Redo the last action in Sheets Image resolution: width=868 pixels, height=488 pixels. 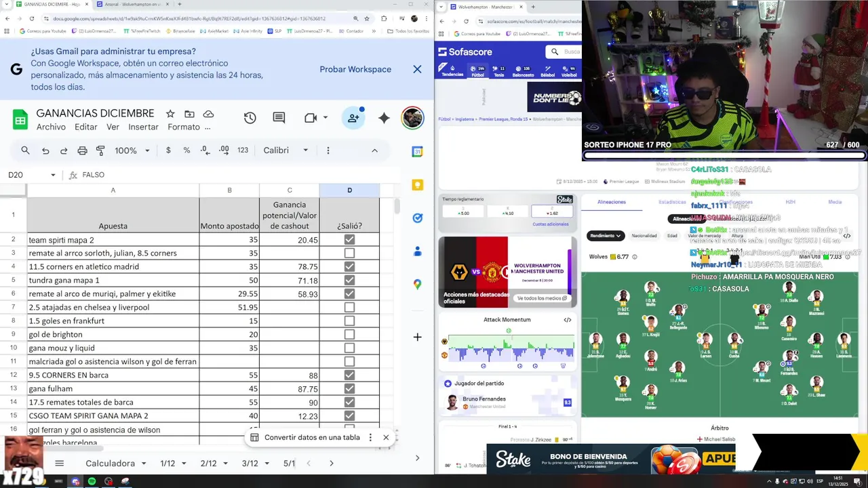click(64, 150)
